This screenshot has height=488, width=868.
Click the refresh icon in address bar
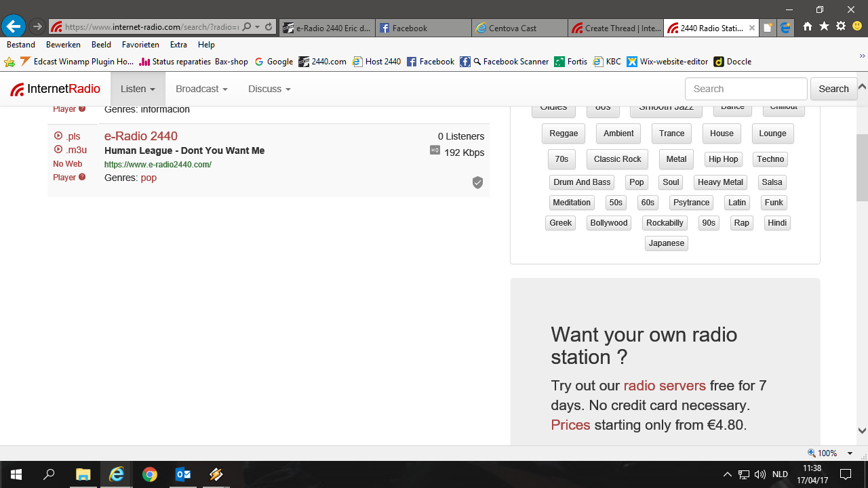coord(269,27)
